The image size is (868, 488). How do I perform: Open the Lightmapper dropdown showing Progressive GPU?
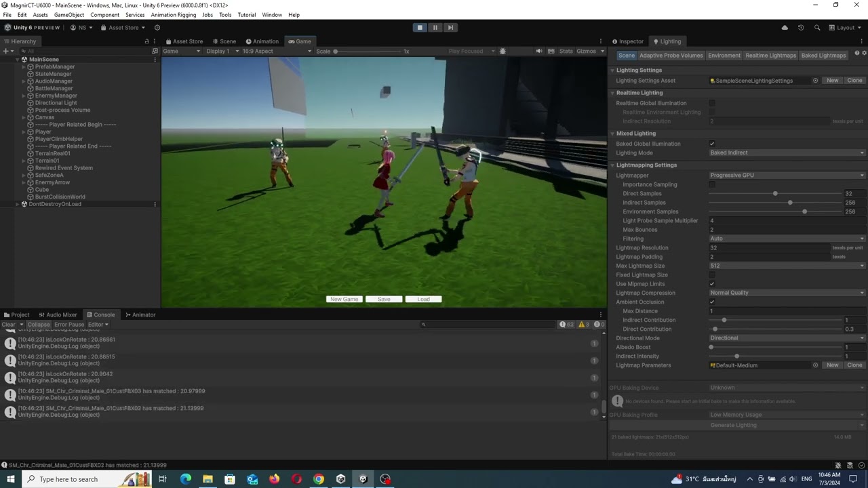click(787, 175)
